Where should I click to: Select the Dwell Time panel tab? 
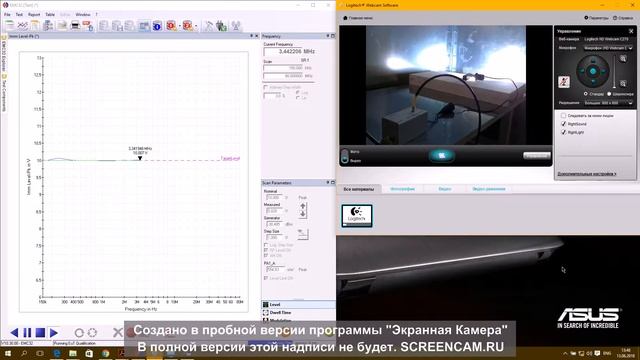pyautogui.click(x=298, y=313)
